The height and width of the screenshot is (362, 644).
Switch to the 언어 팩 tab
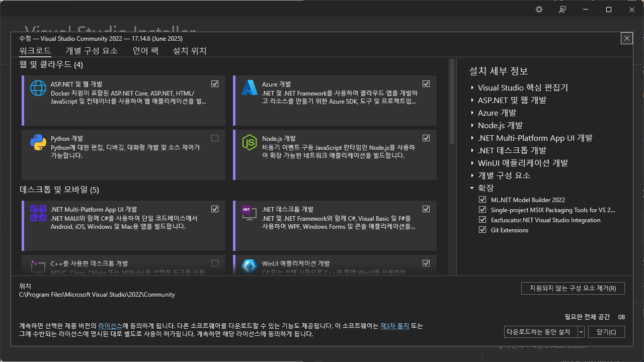click(x=145, y=51)
